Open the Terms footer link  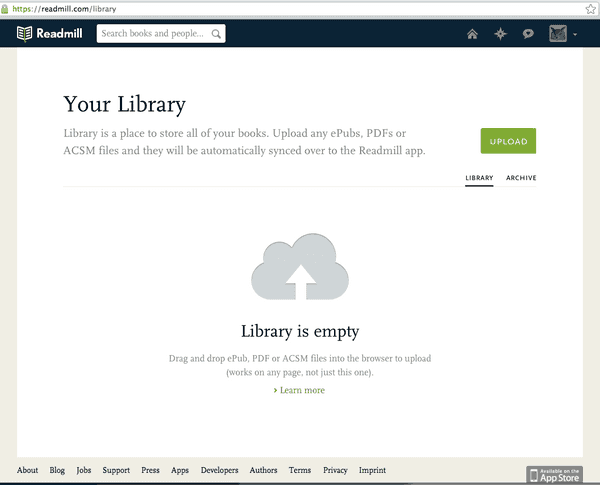tap(300, 470)
